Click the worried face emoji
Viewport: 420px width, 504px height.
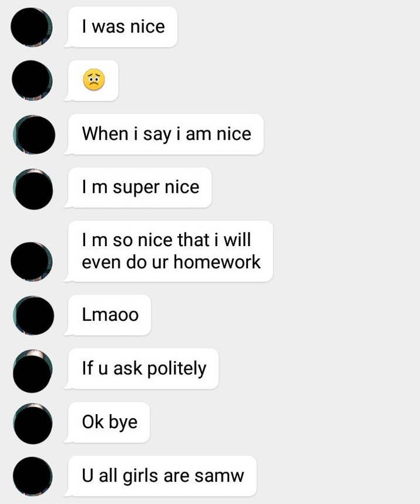tap(93, 80)
